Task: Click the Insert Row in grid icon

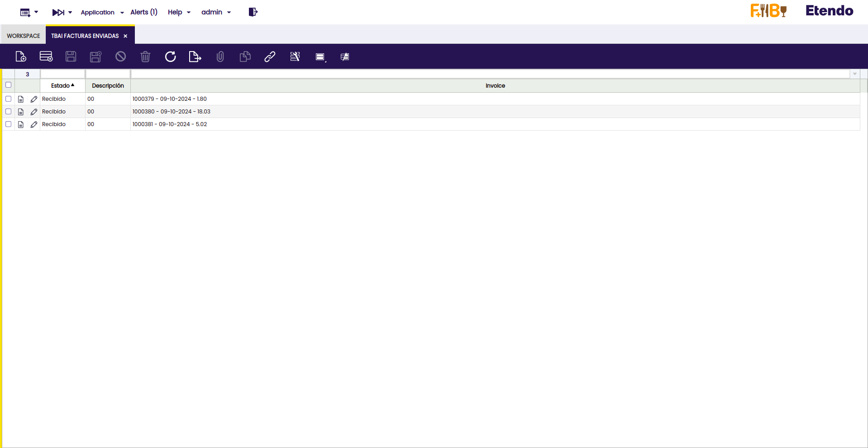Action: tap(46, 57)
